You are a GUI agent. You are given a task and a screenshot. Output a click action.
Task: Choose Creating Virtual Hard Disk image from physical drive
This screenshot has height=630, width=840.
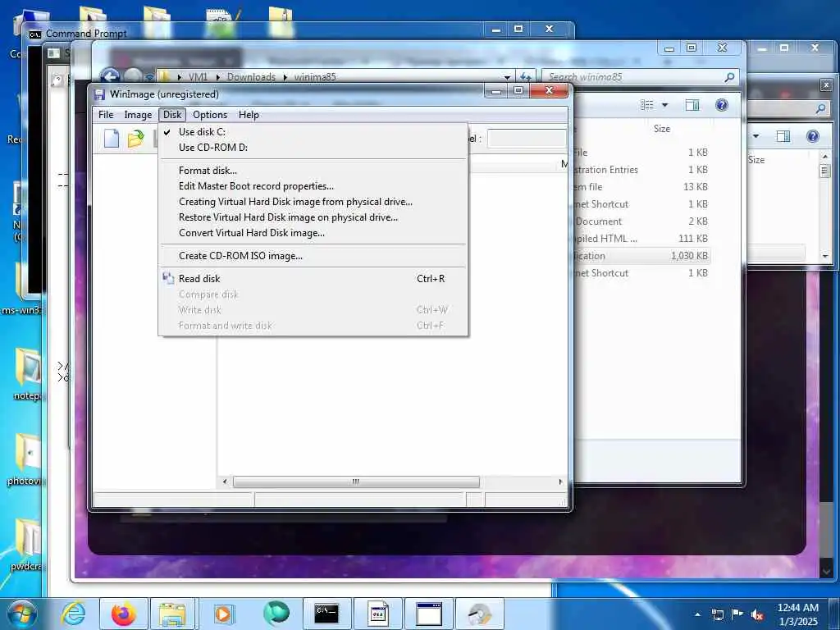point(313,202)
